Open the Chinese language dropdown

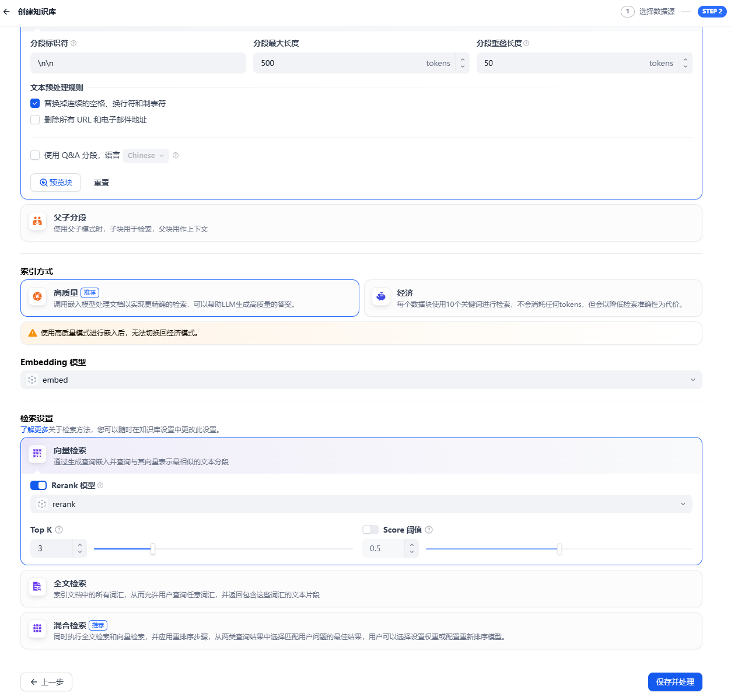pyautogui.click(x=146, y=156)
